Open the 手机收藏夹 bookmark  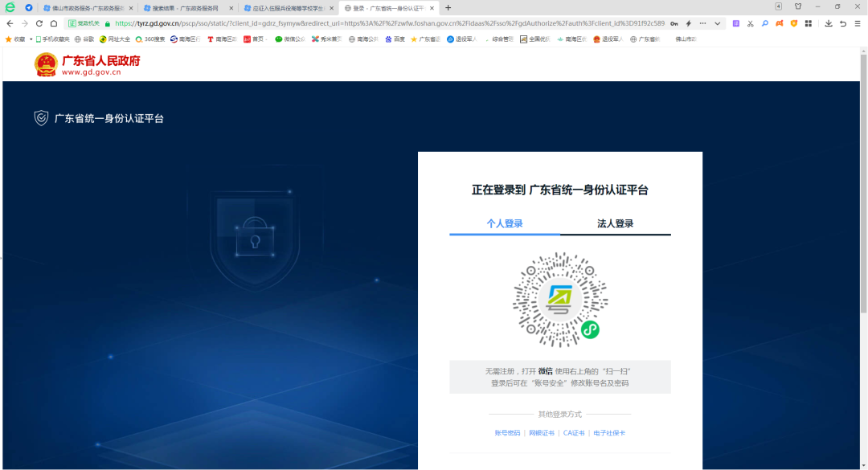[52, 39]
